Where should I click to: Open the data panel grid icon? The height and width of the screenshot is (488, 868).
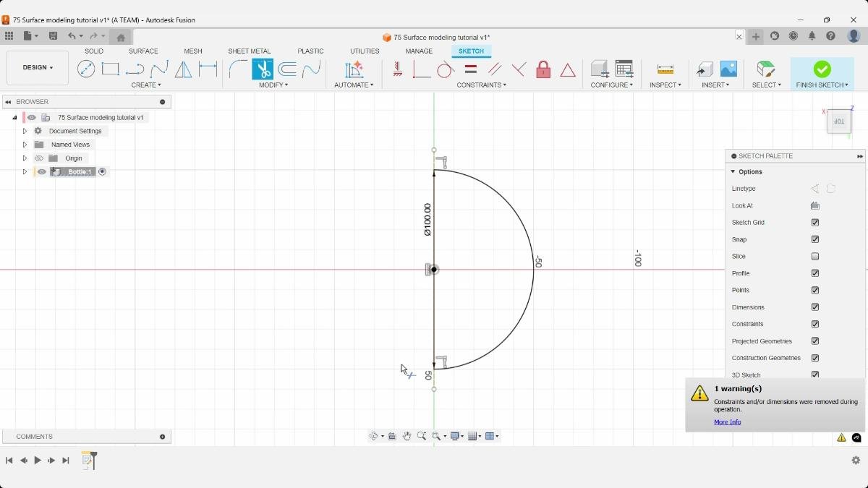(9, 36)
